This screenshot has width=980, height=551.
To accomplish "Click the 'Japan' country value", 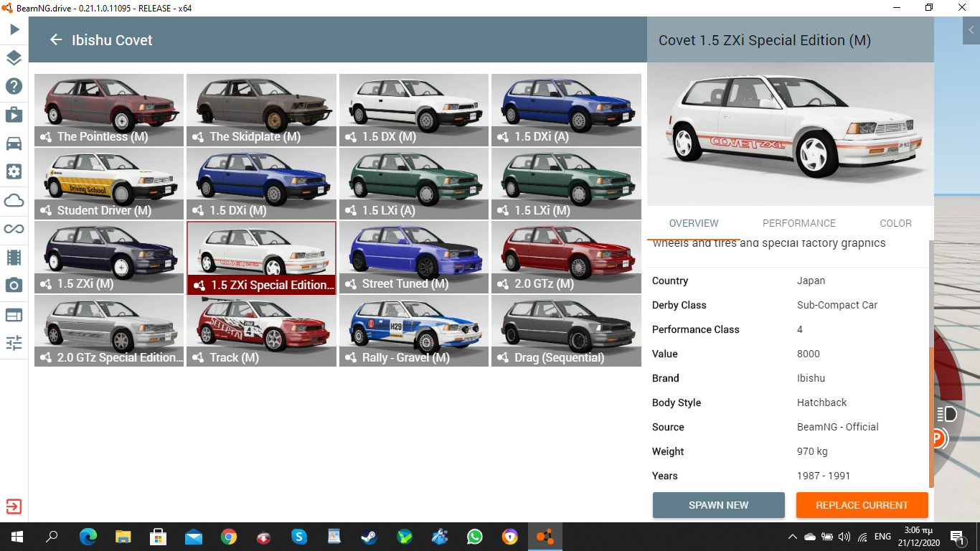I will [811, 281].
